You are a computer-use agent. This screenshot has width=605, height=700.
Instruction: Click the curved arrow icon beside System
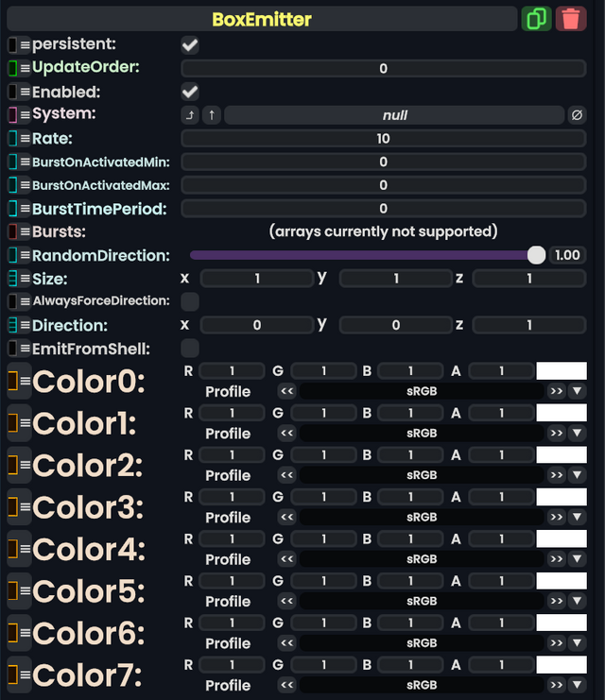[190, 115]
